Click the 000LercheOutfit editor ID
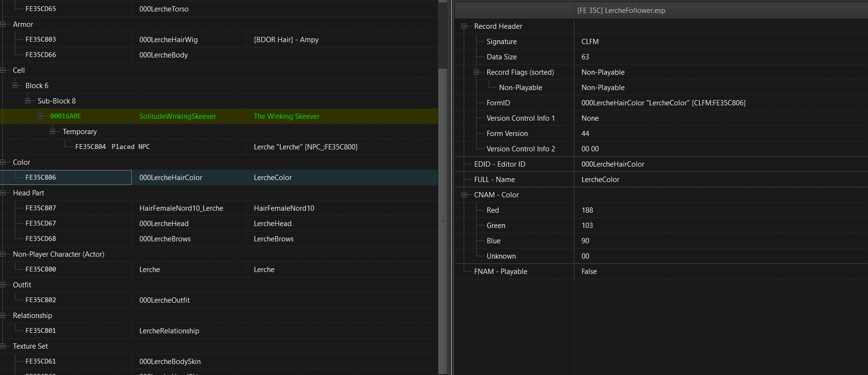Viewport: 868px width, 375px height. click(x=164, y=300)
